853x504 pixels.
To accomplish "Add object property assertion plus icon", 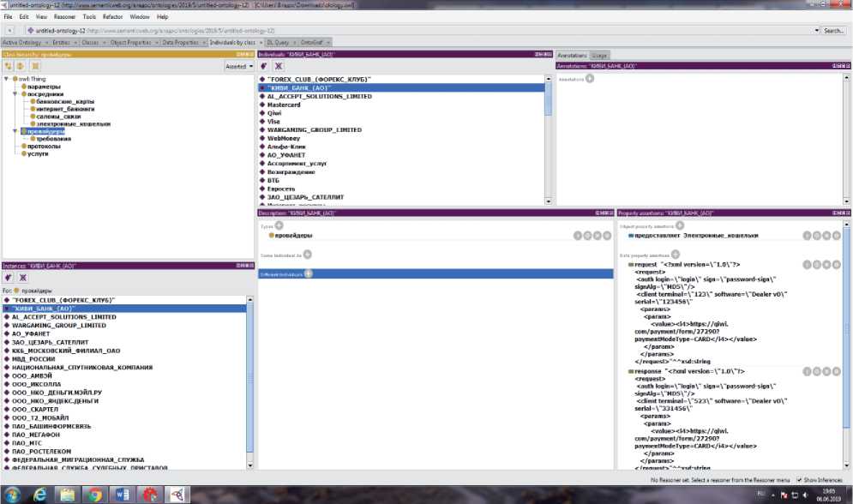I will click(x=680, y=225).
